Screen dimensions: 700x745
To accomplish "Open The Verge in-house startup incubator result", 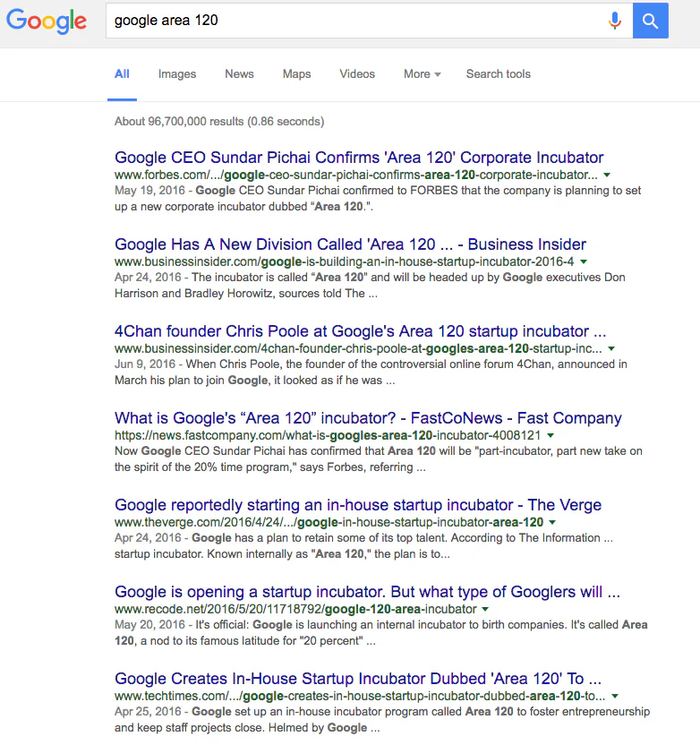I will coord(358,505).
